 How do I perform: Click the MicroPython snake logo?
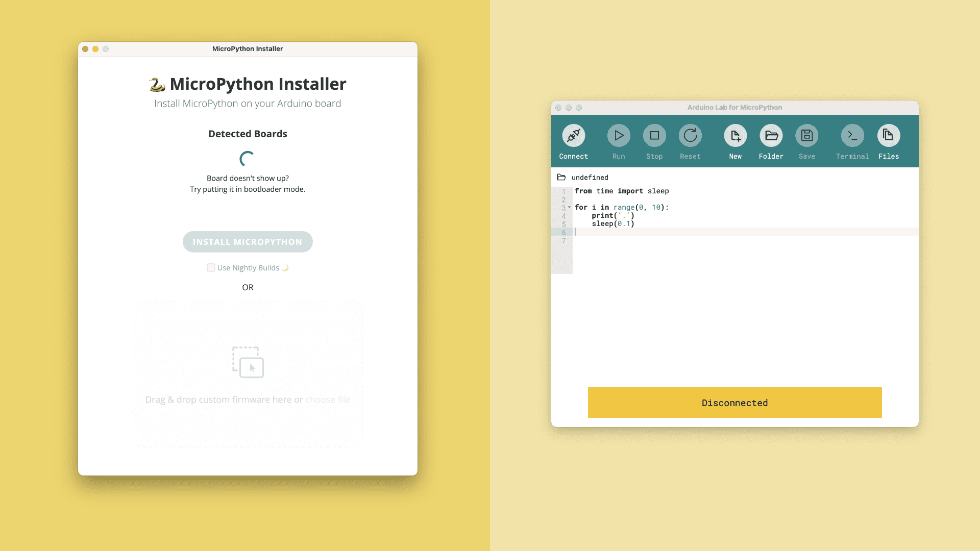click(157, 84)
